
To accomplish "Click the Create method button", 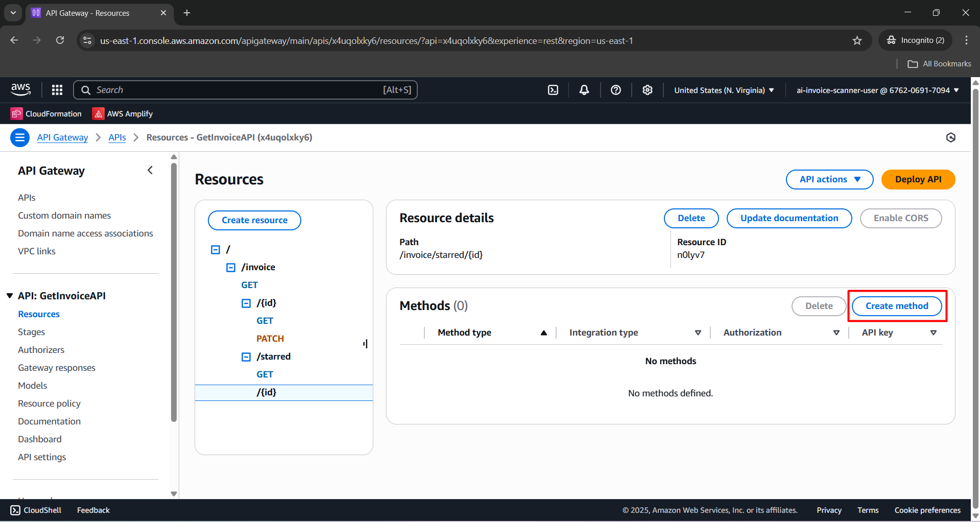I will point(897,306).
